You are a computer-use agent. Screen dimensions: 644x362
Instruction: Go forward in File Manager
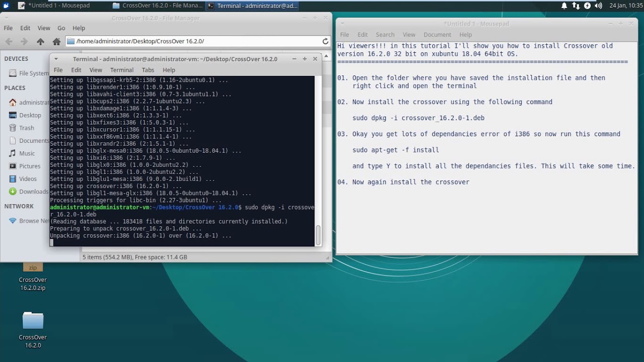(24, 41)
